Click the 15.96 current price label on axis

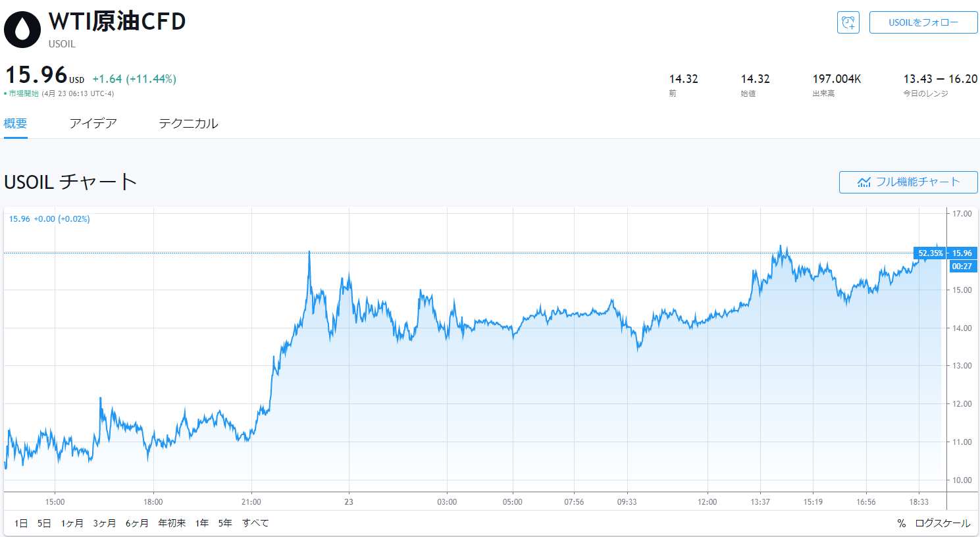962,253
